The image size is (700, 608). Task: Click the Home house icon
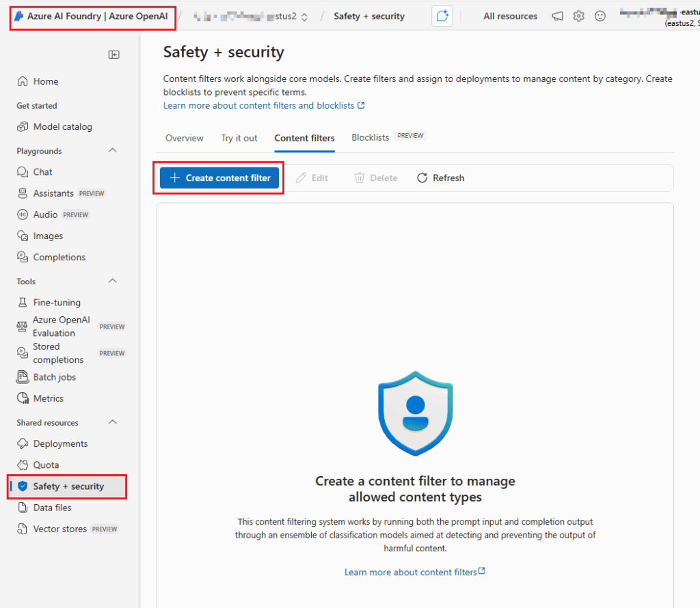[x=23, y=81]
